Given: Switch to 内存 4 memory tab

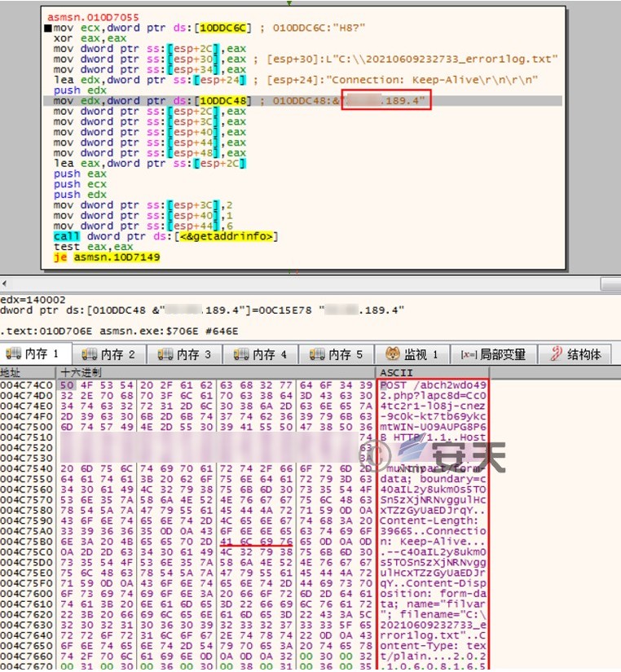Looking at the screenshot, I should click(261, 354).
